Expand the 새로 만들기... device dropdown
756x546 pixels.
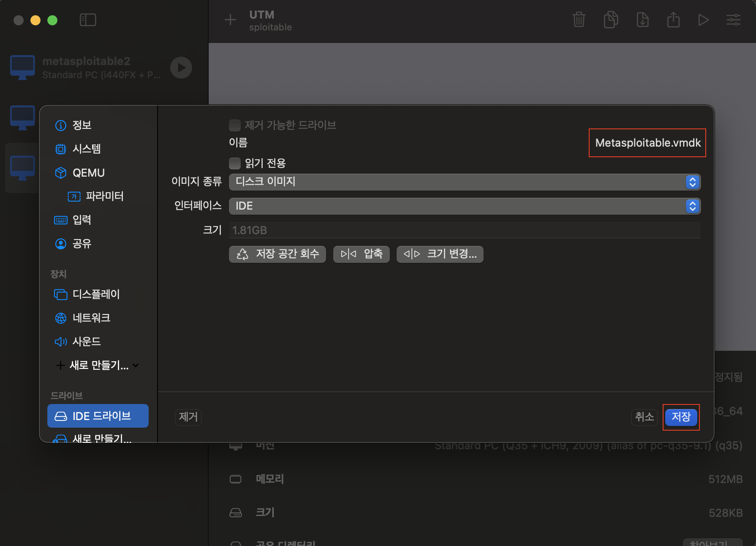click(98, 365)
